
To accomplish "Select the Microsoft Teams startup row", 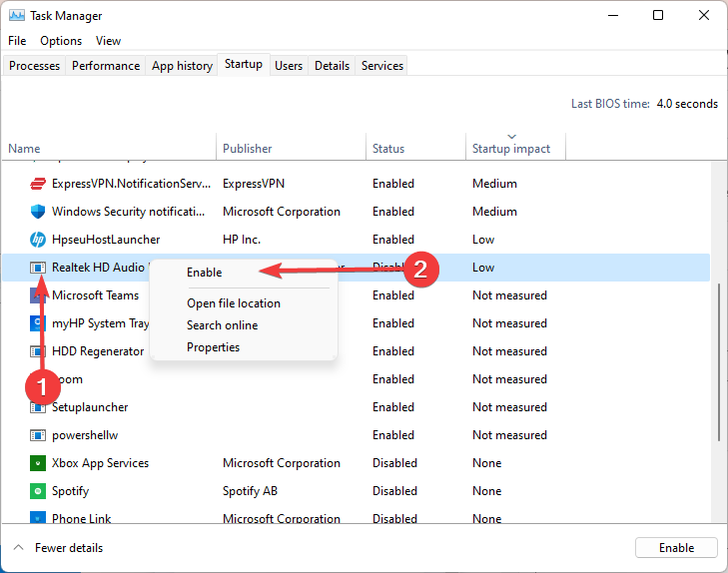I will [96, 295].
